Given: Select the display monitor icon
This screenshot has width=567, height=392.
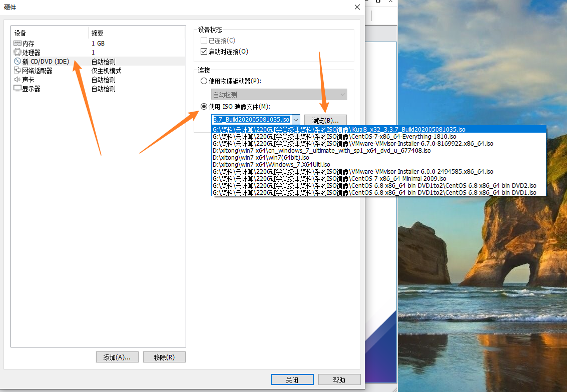Looking at the screenshot, I should 18,89.
